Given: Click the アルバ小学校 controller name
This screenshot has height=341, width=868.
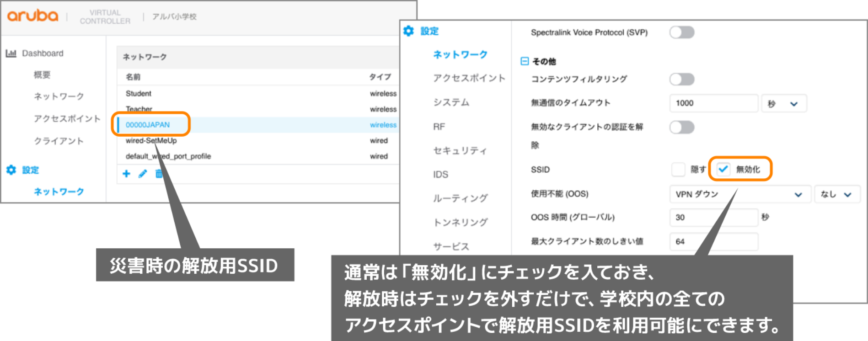Looking at the screenshot, I should tap(174, 16).
